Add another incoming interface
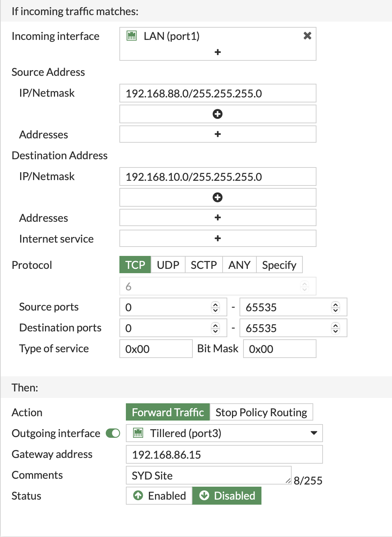 click(217, 52)
